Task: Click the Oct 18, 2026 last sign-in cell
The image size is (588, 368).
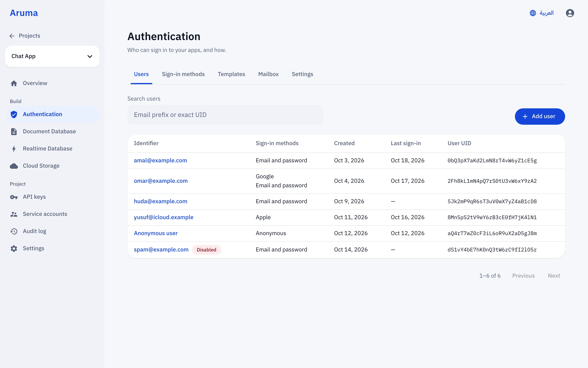Action: [x=408, y=161]
